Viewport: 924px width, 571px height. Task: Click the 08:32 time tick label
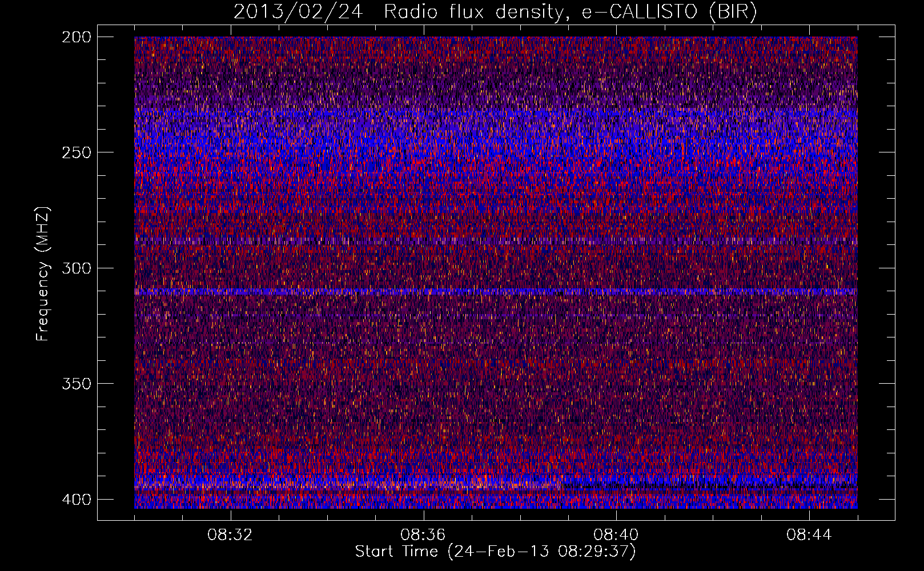click(230, 535)
